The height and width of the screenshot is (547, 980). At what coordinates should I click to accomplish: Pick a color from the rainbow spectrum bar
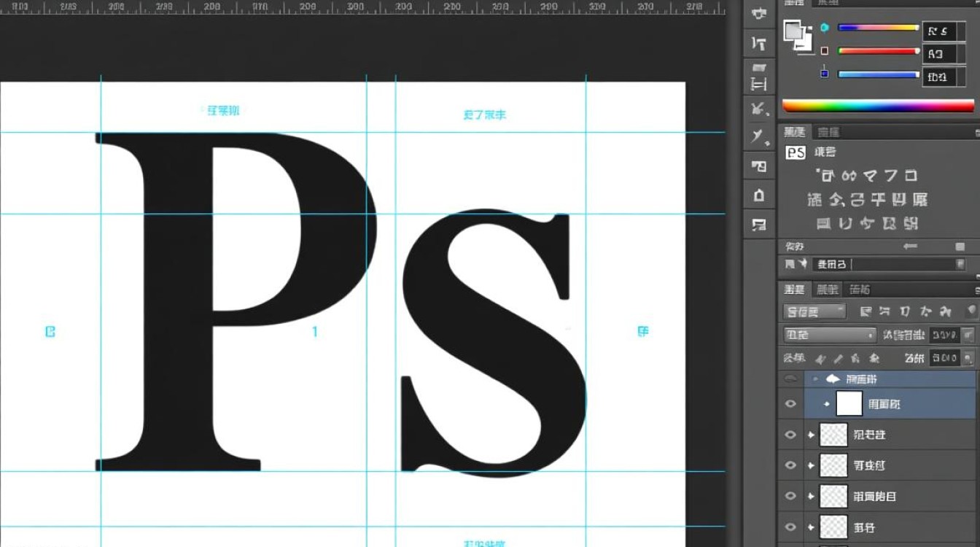[x=878, y=106]
